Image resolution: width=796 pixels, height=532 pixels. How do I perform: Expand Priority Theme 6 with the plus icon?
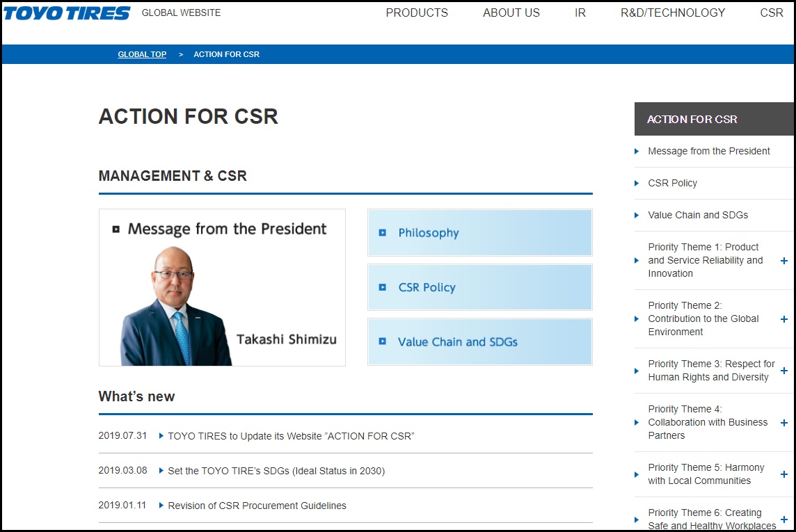point(783,519)
